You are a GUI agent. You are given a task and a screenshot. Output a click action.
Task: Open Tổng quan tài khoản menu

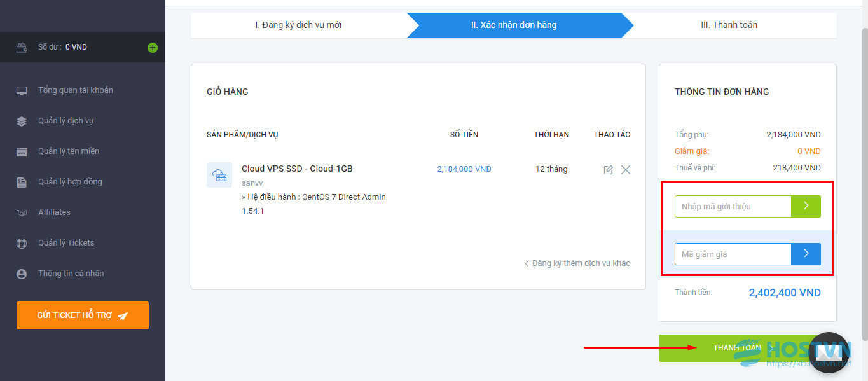click(x=76, y=90)
